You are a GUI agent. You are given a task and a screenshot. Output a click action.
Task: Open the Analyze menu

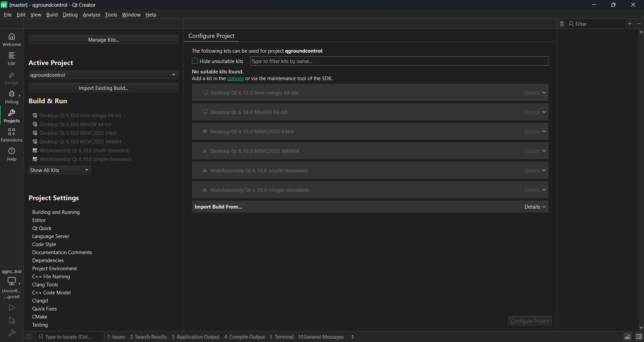pyautogui.click(x=91, y=15)
